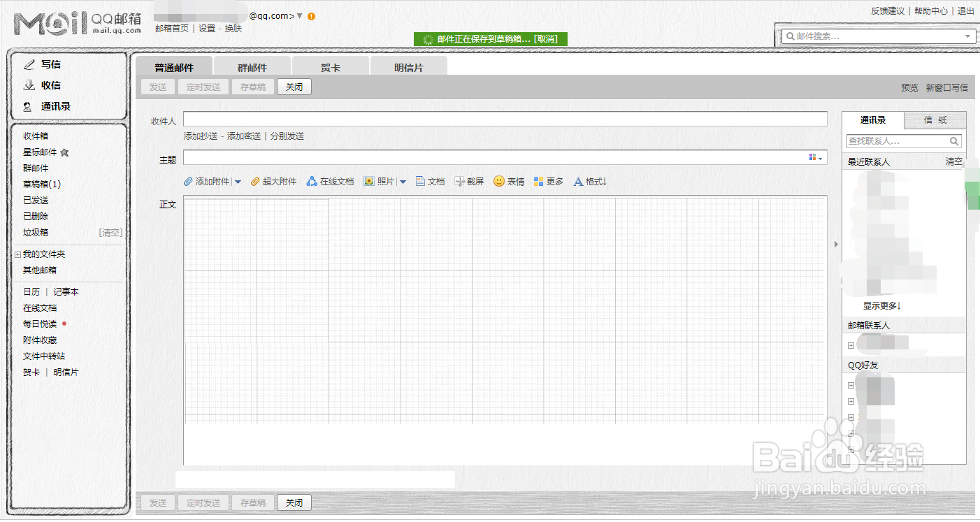Viewport: 980px width, 522px height.
Task: Click the receive mail download icon
Action: tap(29, 85)
